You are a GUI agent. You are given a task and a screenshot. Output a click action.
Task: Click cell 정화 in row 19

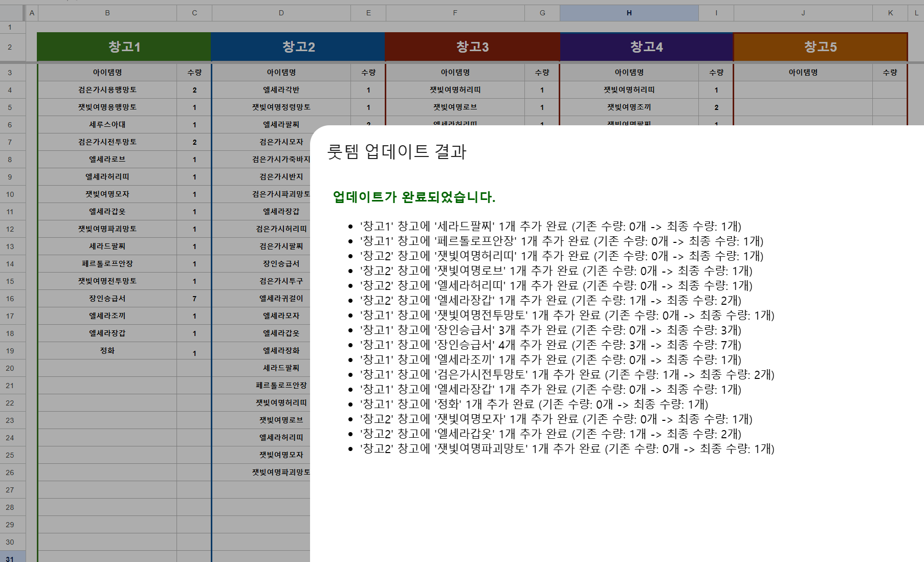pyautogui.click(x=107, y=351)
